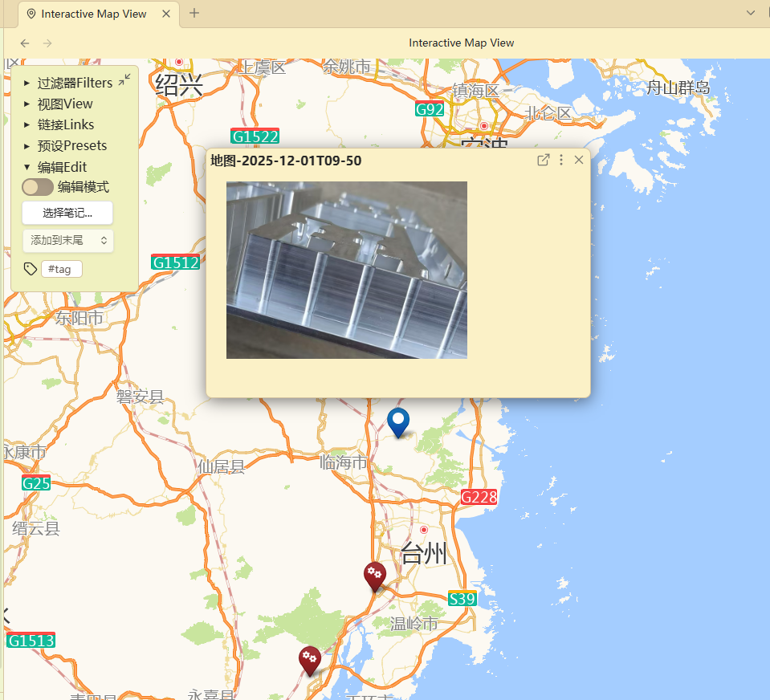
Task: Click the 选择笔记... button
Action: point(67,213)
